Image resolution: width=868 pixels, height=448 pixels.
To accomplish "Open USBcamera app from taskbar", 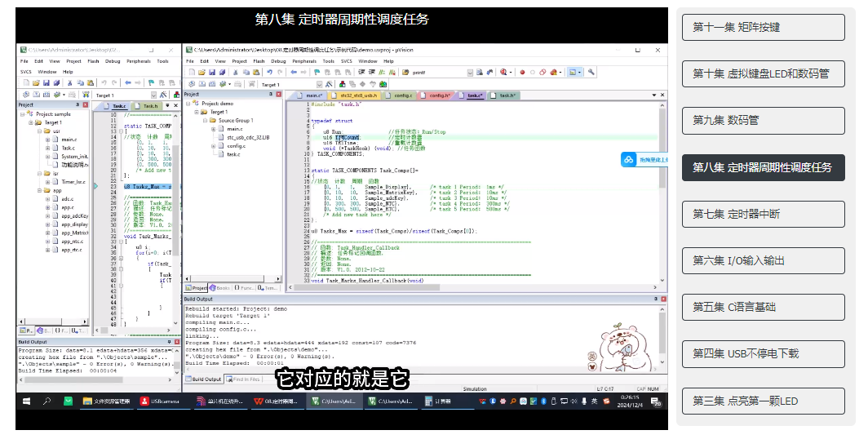I will [160, 401].
